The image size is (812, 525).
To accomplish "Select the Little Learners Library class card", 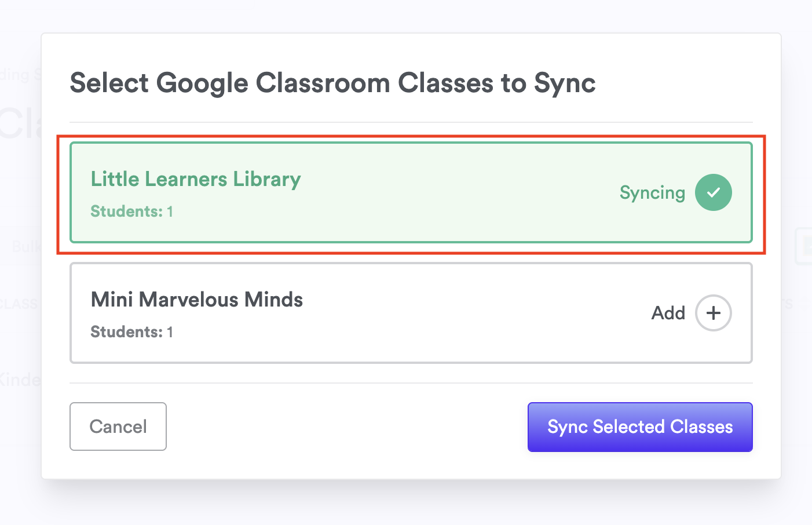I will pyautogui.click(x=411, y=192).
